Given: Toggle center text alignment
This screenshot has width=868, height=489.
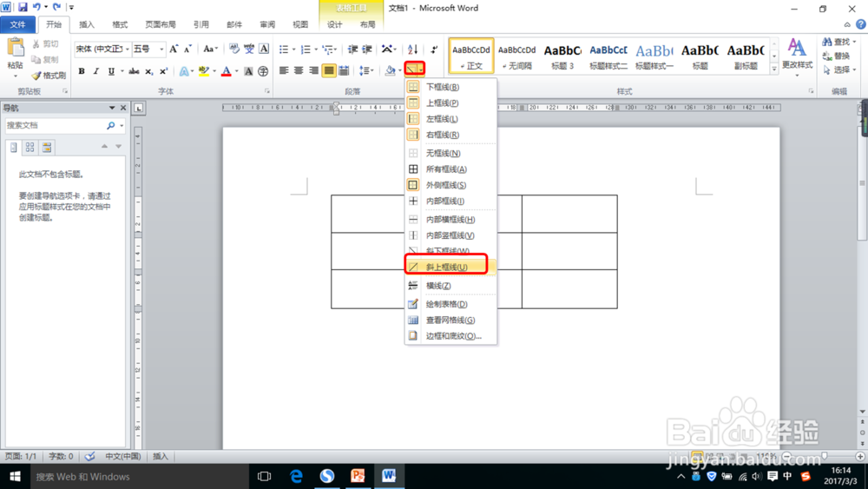Looking at the screenshot, I should pos(299,70).
